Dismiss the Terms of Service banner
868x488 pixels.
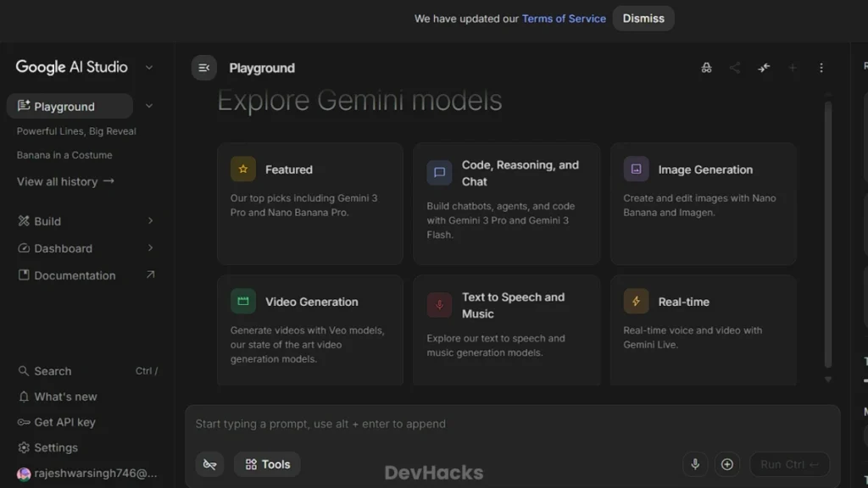click(x=643, y=19)
